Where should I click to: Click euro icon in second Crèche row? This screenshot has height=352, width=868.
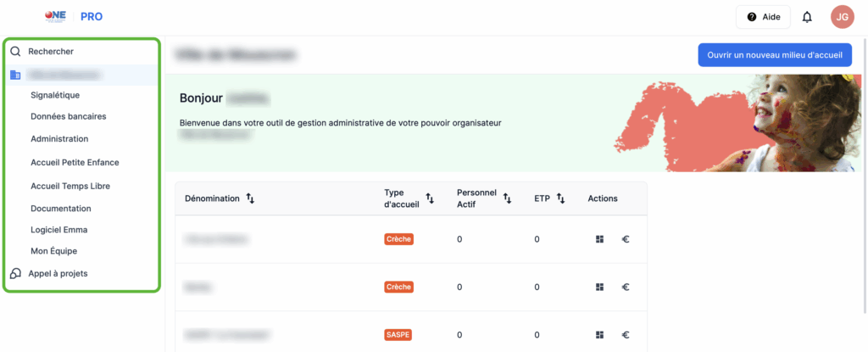point(626,287)
